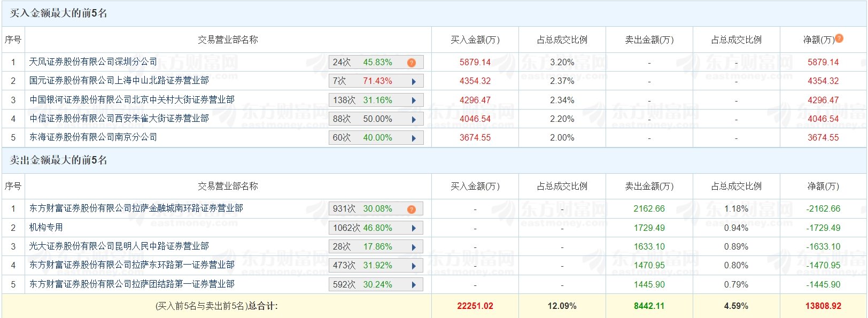Click arrow icon beside 拉萨东环路 31.92%
This screenshot has width=868, height=318.
pyautogui.click(x=414, y=266)
